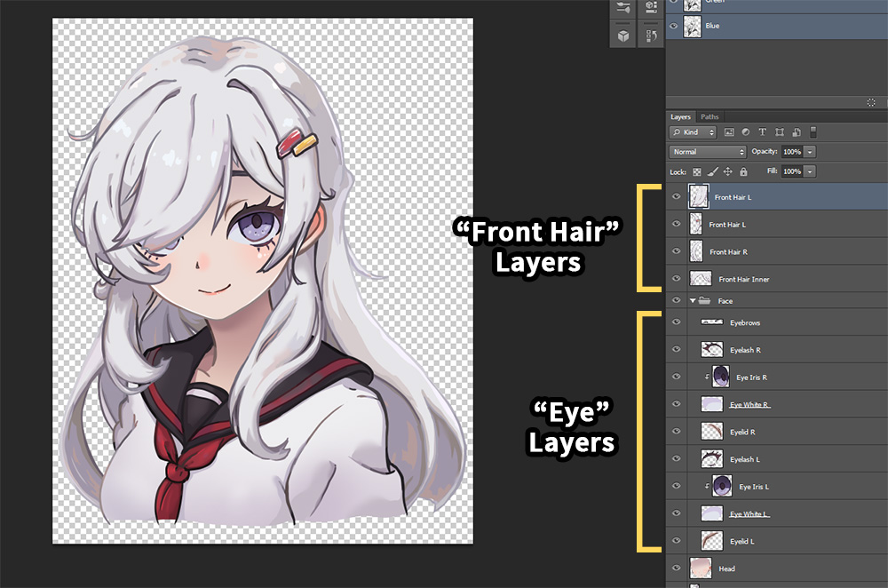This screenshot has width=888, height=588.
Task: Filter layers by adjustment layers icon
Action: point(745,132)
